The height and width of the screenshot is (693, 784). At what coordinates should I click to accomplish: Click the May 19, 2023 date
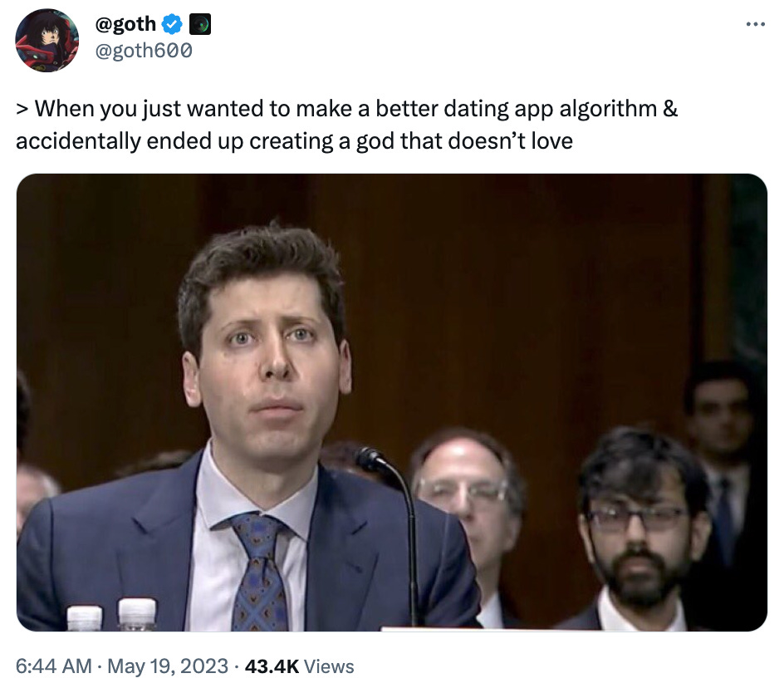tap(168, 666)
